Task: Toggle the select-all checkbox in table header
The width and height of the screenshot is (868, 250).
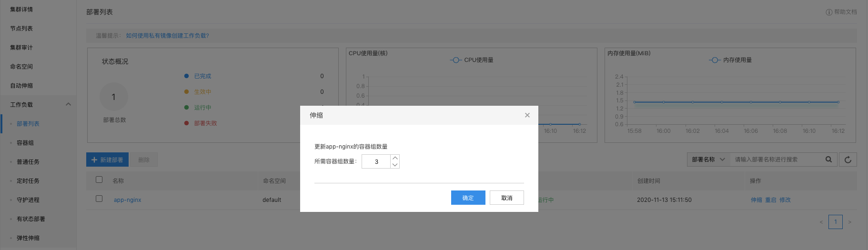Action: click(99, 180)
